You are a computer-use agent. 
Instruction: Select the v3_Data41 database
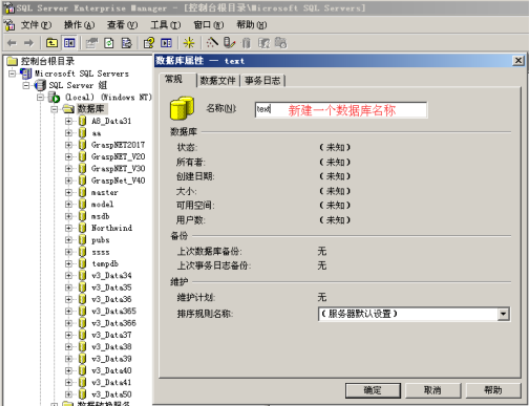point(111,382)
